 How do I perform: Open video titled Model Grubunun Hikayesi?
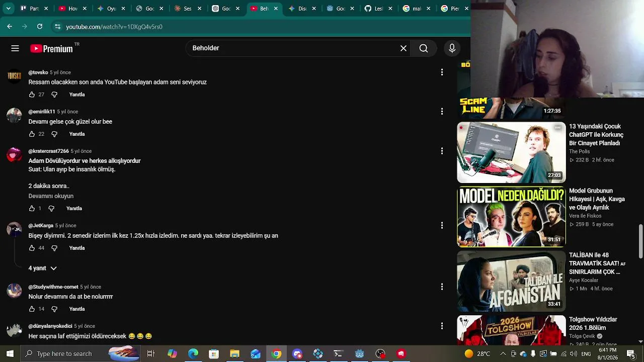[597, 199]
